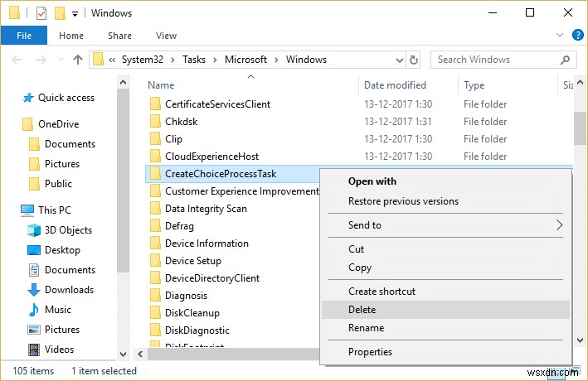Select Delete from the context menu
The width and height of the screenshot is (588, 381).
click(362, 310)
